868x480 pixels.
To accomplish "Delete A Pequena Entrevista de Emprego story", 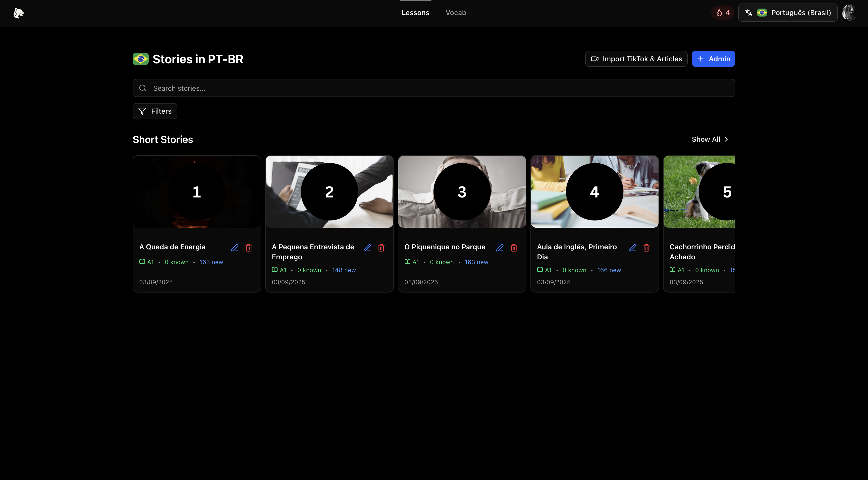I will point(381,248).
